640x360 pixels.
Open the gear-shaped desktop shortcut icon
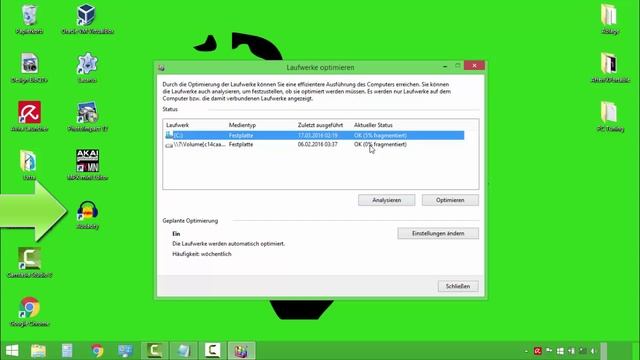click(x=87, y=67)
